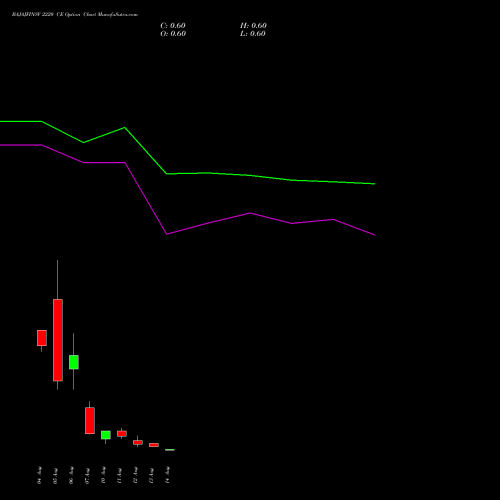
Task: Click the 04 Aug date label
Action: 39,475
